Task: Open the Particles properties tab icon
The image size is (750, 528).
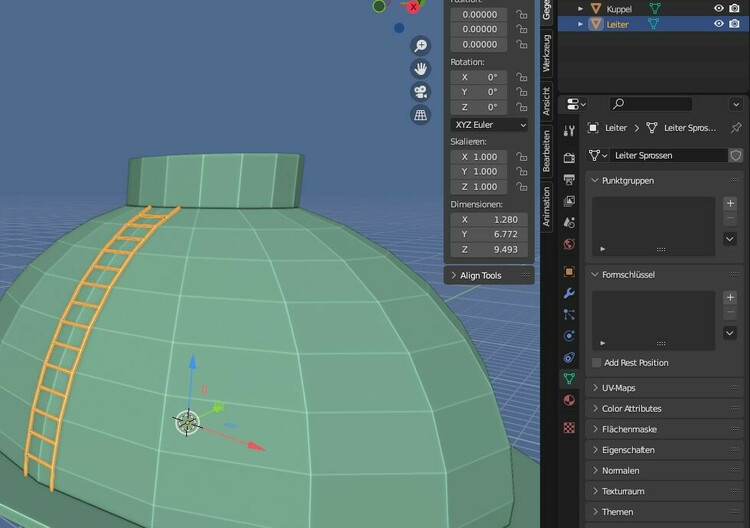Action: point(569,314)
